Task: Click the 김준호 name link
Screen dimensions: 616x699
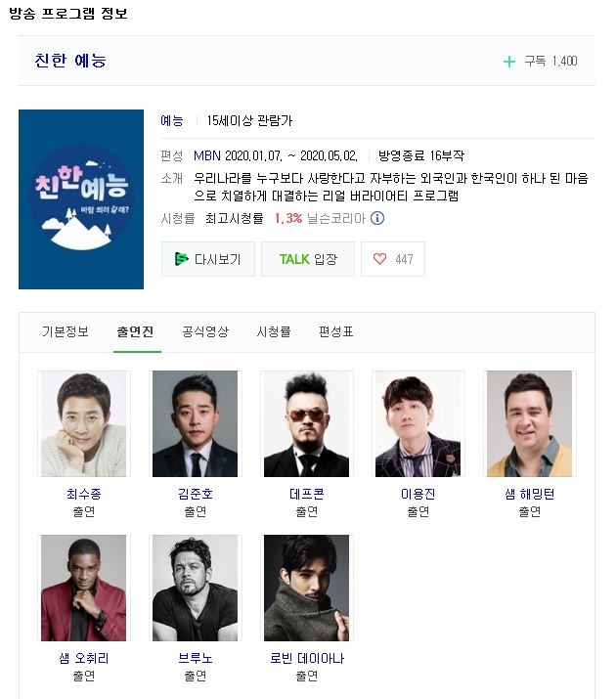Action: click(196, 494)
